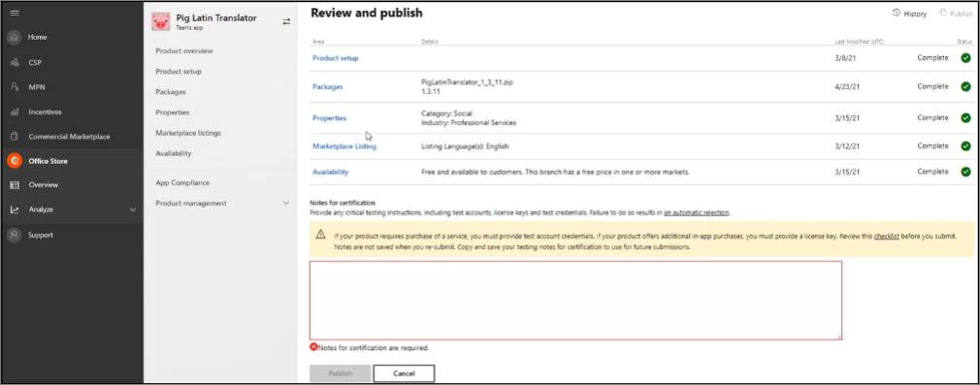This screenshot has width=980, height=385.
Task: Open the checklist link in warning banner
Action: pos(886,237)
